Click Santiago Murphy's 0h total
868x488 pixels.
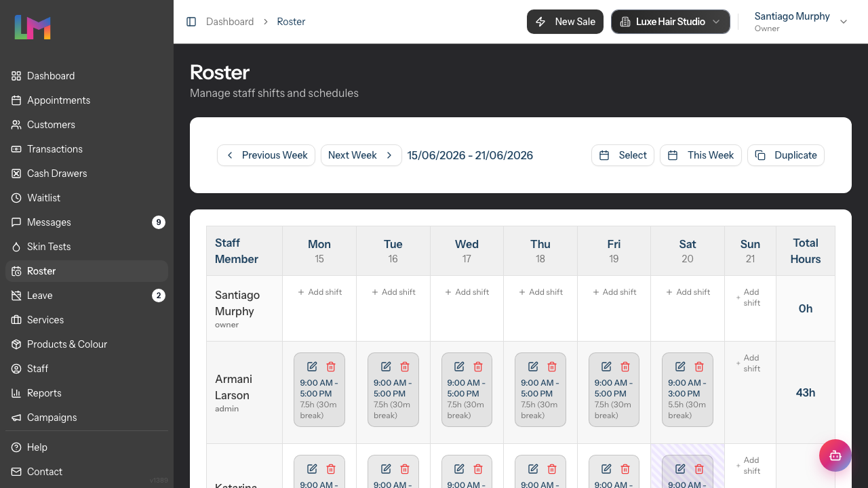[x=806, y=308]
